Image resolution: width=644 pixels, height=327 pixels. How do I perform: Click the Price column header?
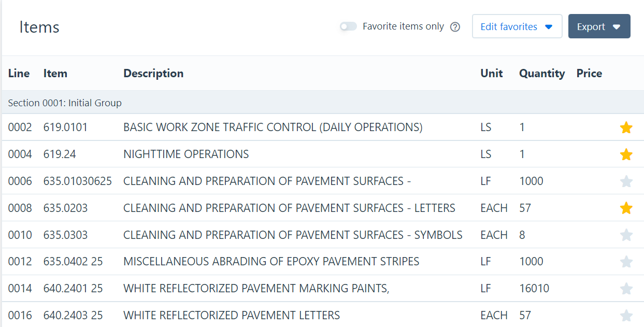[589, 74]
